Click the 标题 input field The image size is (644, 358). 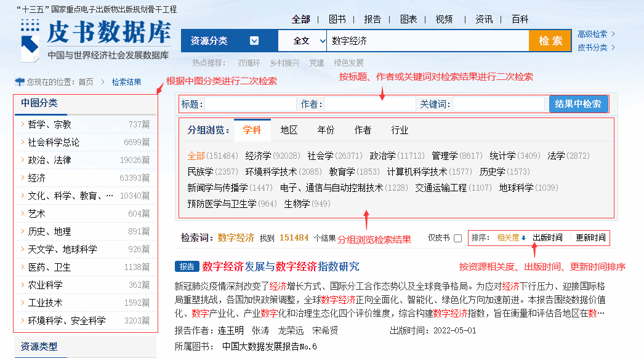[x=250, y=104]
